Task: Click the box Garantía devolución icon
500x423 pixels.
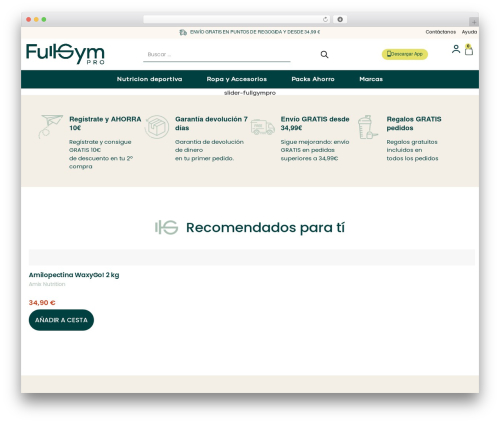Action: pyautogui.click(x=157, y=127)
